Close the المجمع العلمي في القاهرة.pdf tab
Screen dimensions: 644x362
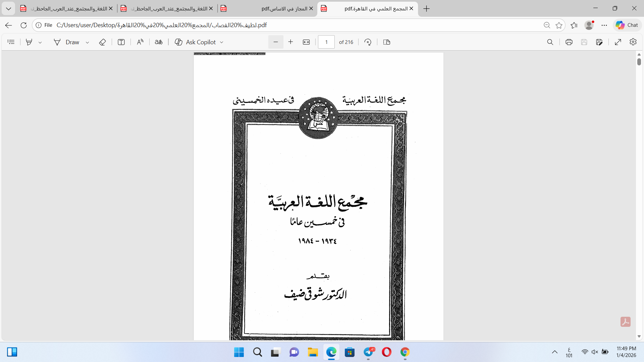(411, 9)
